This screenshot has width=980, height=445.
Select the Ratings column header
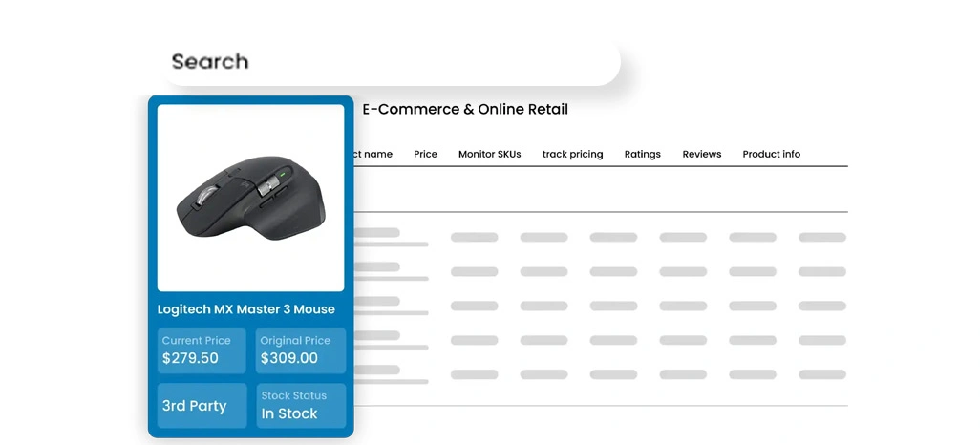pyautogui.click(x=643, y=154)
